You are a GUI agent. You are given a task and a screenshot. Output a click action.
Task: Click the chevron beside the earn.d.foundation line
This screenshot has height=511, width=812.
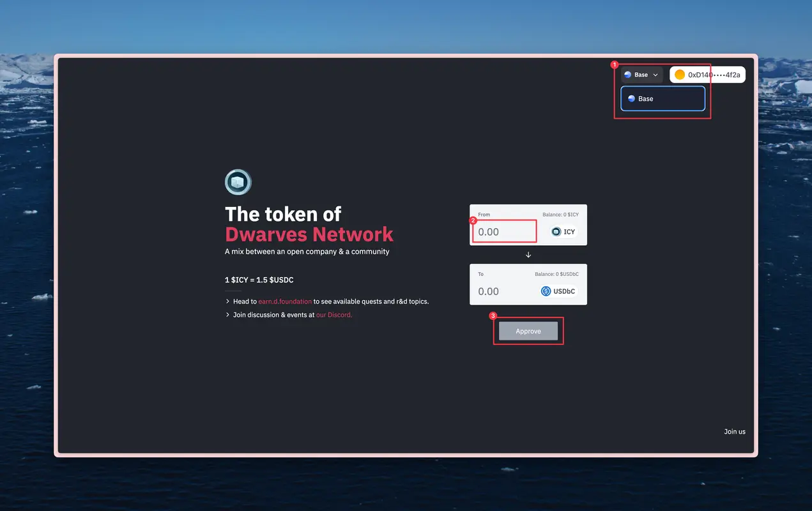pyautogui.click(x=228, y=301)
